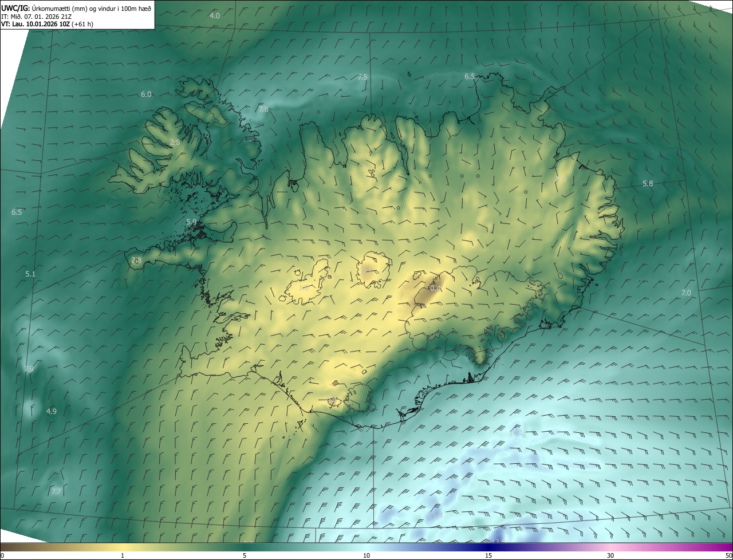Click the 1 tick label on the color scale
This screenshot has width=733, height=560.
[123, 556]
